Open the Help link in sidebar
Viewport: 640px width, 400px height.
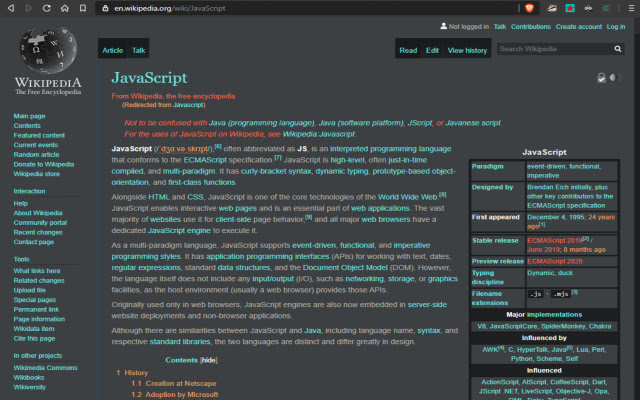[x=21, y=203]
